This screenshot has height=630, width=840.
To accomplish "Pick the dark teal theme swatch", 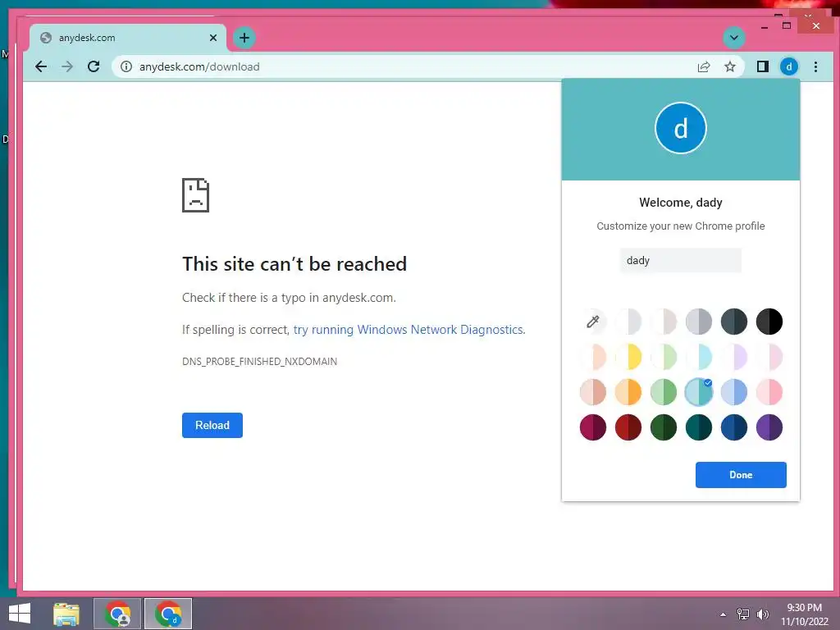I will click(699, 427).
